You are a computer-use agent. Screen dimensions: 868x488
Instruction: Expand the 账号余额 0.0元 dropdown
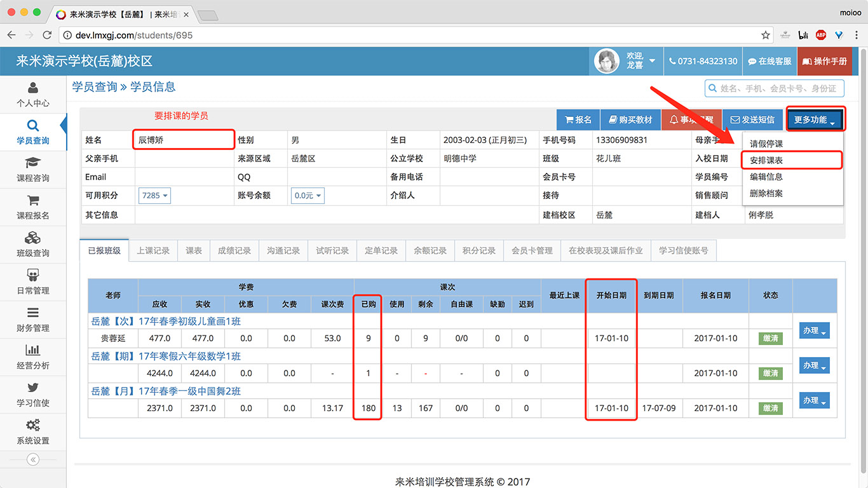(x=308, y=196)
